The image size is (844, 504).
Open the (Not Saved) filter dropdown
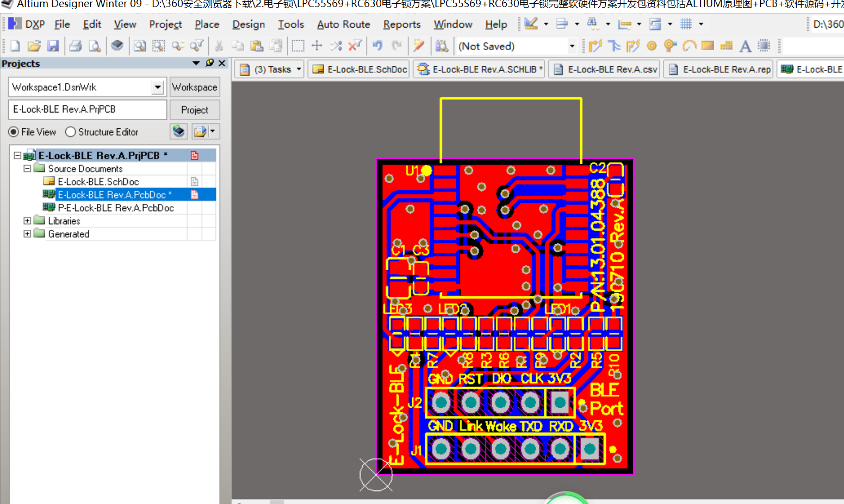coord(572,46)
